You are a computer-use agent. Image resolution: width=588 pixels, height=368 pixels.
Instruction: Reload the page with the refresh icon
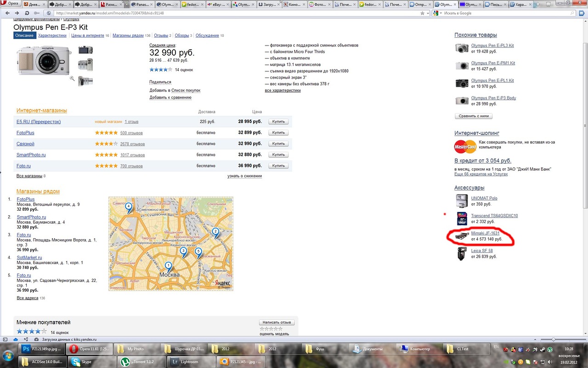[x=27, y=13]
